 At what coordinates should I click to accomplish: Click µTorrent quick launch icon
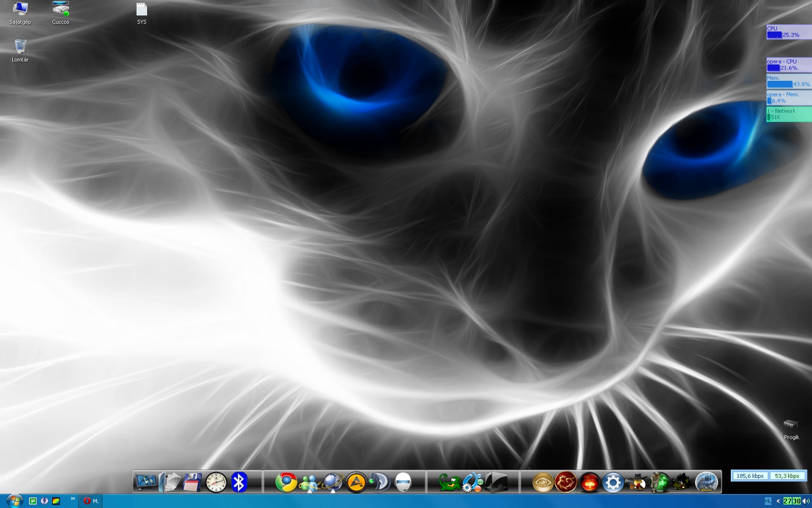[x=33, y=501]
